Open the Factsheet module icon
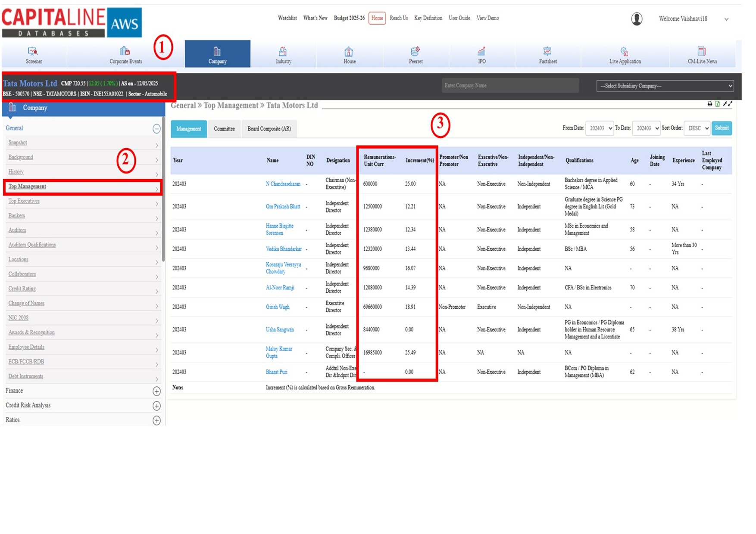The image size is (756, 534). point(547,51)
